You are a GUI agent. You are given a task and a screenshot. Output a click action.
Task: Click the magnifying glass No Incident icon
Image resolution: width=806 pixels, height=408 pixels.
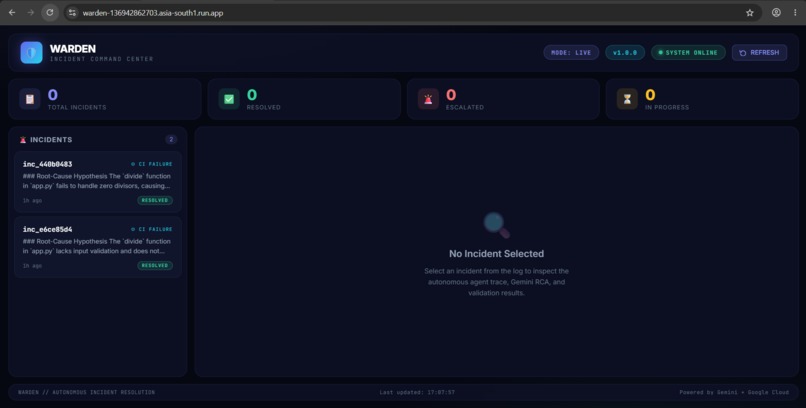pos(497,225)
